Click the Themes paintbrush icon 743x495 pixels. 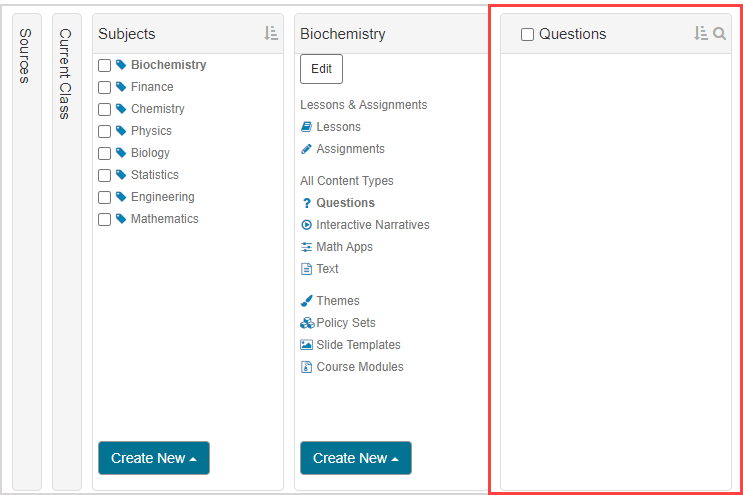307,301
